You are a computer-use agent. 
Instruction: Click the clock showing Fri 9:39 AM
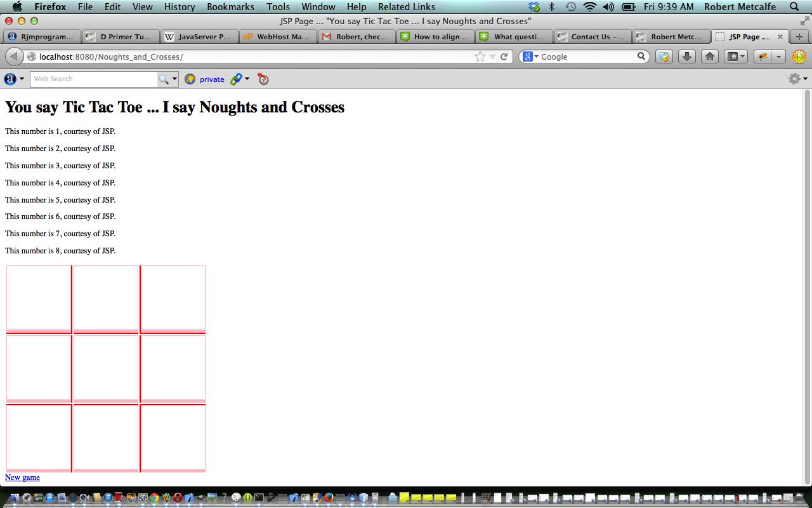(668, 7)
